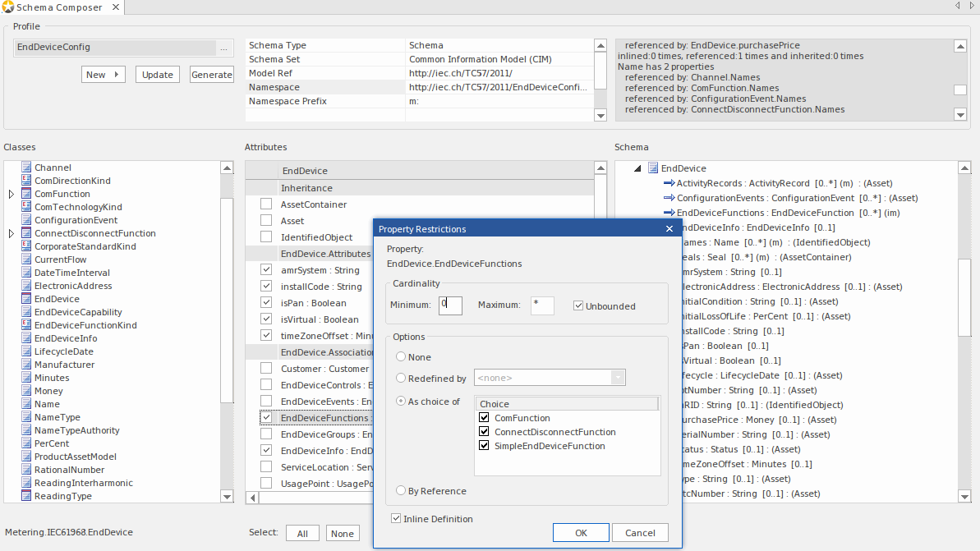Screen dimensions: 980x551
Task: Expand the ComFunction class node
Action: [x=12, y=195]
